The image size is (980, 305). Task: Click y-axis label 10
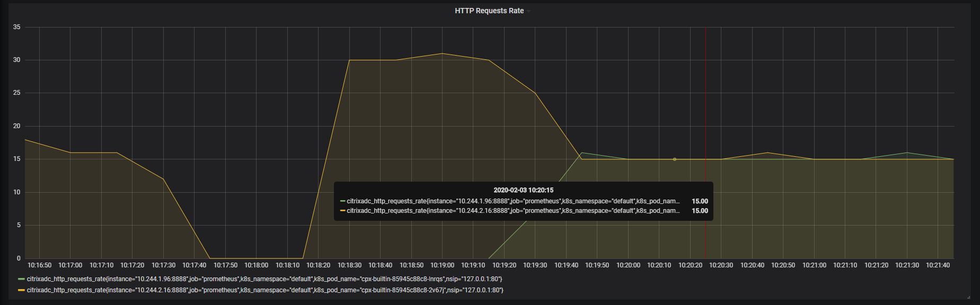coord(17,192)
